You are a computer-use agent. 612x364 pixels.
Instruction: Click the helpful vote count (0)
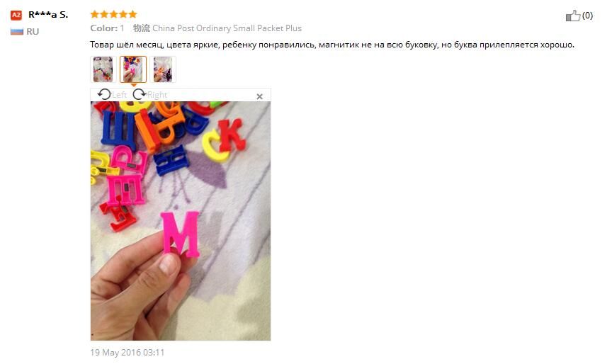pos(587,16)
